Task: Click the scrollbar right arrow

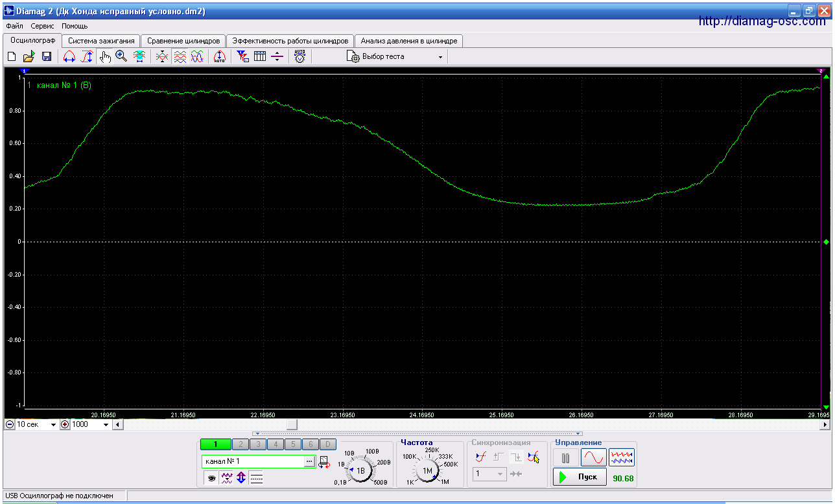Action: tap(825, 425)
